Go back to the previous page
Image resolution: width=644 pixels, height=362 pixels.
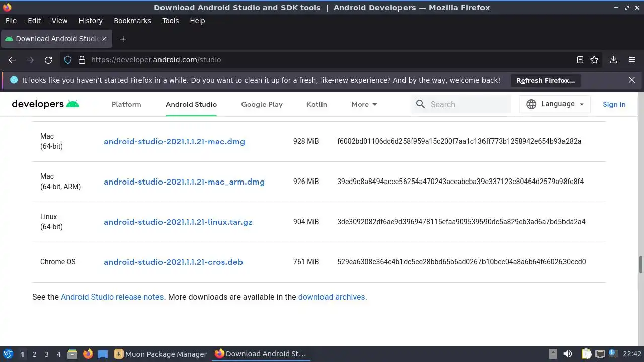(12, 60)
